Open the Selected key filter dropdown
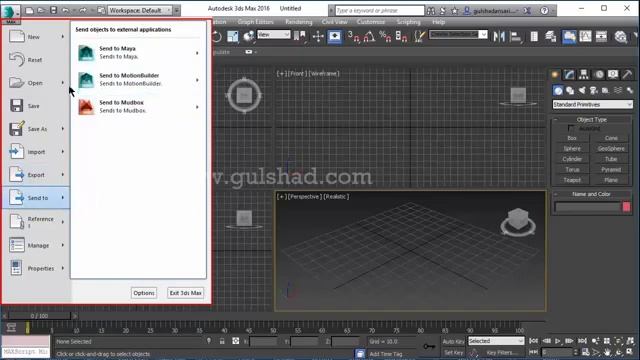640x360 pixels. (x=496, y=341)
